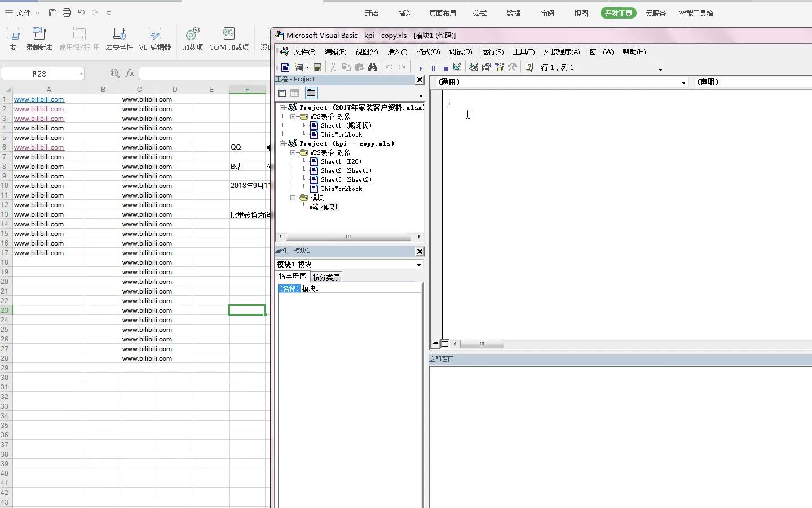812x508 pixels.
Task: Click 录制新宏 record macro icon
Action: pyautogui.click(x=39, y=34)
